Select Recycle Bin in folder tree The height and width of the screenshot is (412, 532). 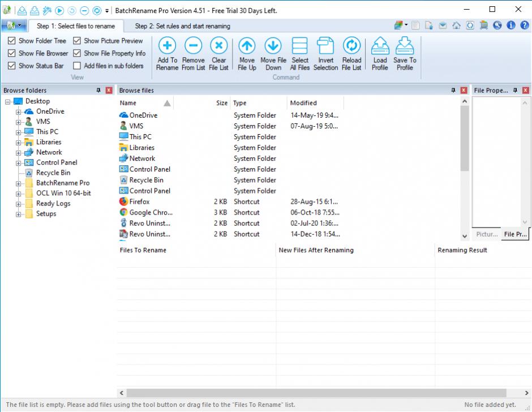point(53,173)
